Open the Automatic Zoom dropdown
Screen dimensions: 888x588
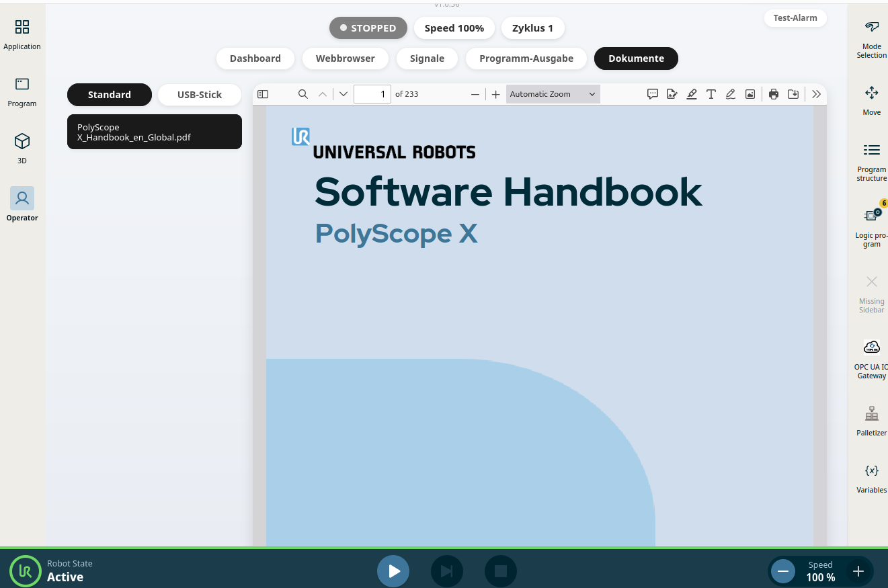[x=553, y=94]
